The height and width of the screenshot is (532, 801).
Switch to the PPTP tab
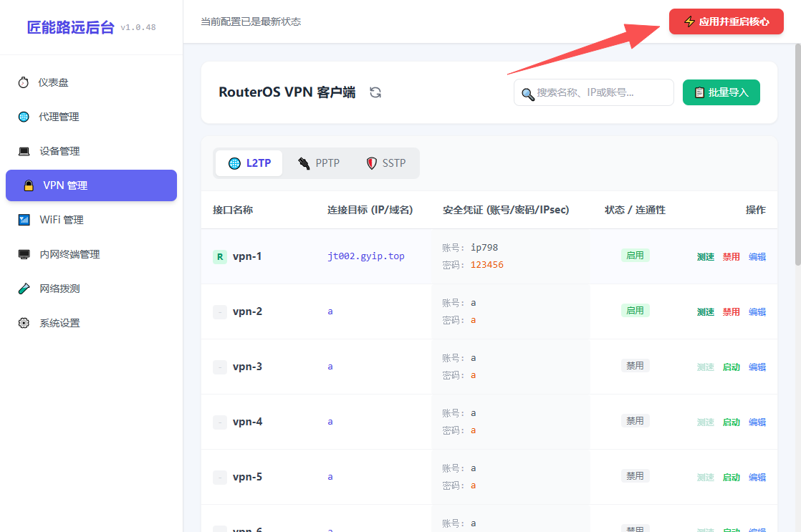[319, 163]
